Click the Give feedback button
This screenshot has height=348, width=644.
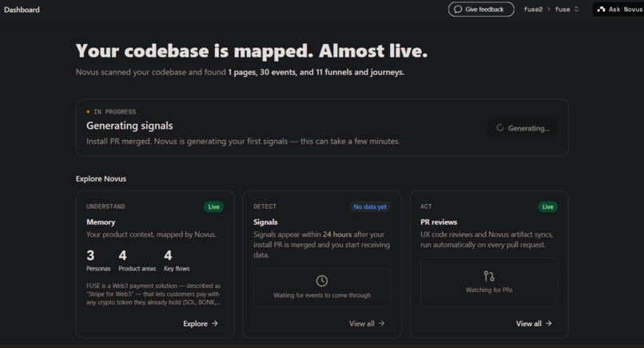pos(481,9)
